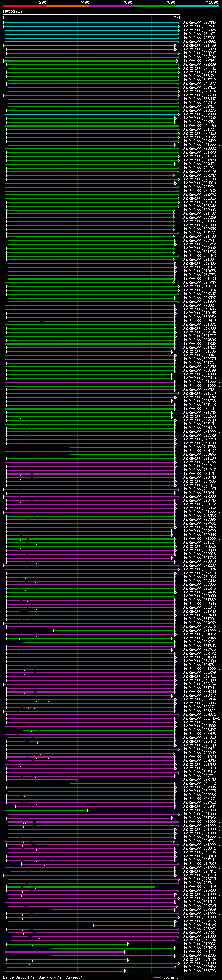Select the UniRef100_C6TC24 label
The image size is (222, 980).
199,129
